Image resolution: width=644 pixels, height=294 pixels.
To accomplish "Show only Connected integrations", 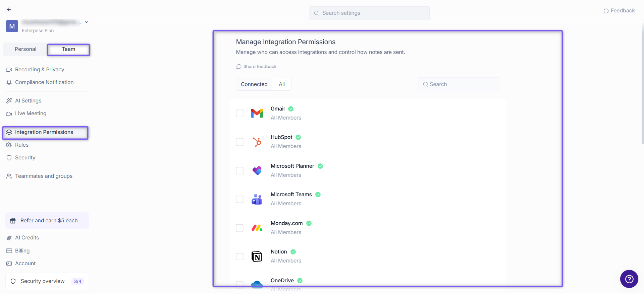I will click(x=254, y=84).
